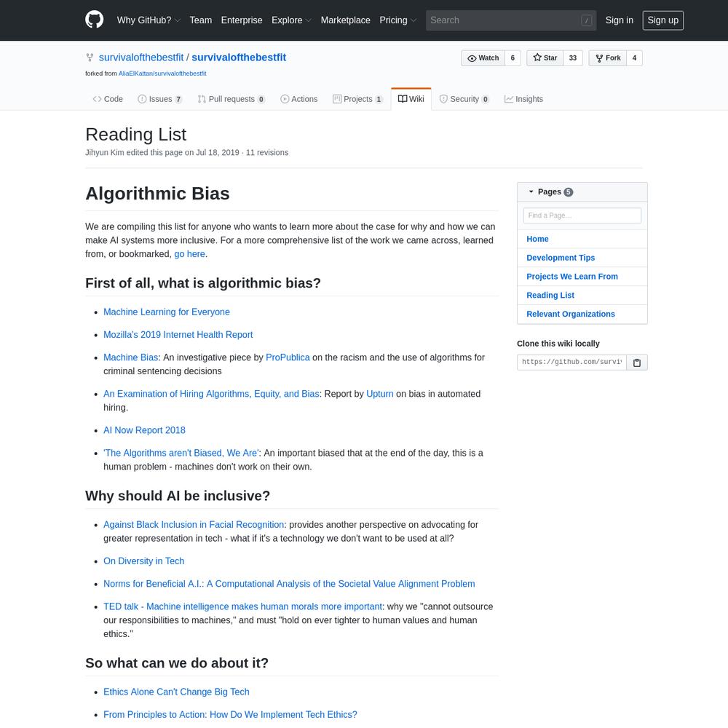Open the fork count 4

pyautogui.click(x=634, y=58)
